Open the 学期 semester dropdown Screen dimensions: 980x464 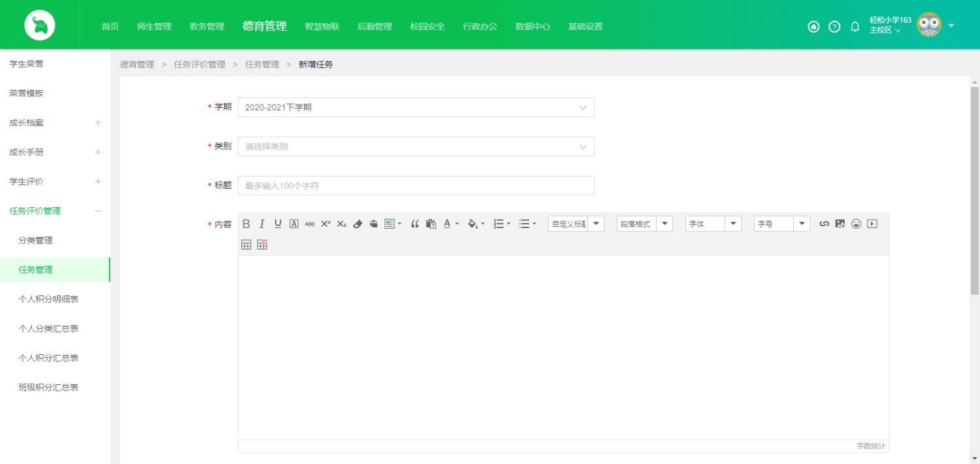click(416, 107)
